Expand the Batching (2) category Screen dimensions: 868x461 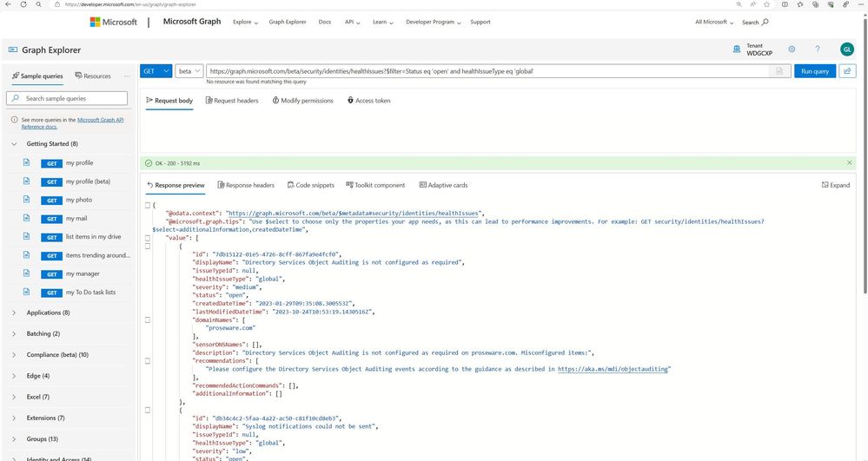(x=14, y=333)
